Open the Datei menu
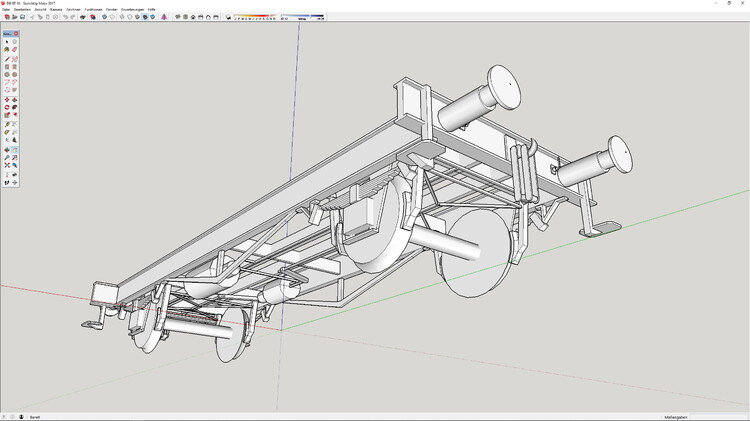Screen dimensions: 750x421 6,9
